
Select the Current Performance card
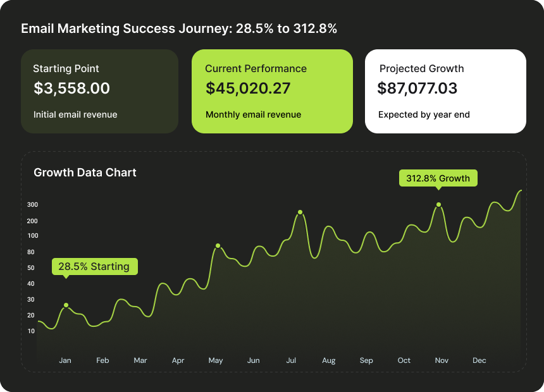tap(272, 91)
